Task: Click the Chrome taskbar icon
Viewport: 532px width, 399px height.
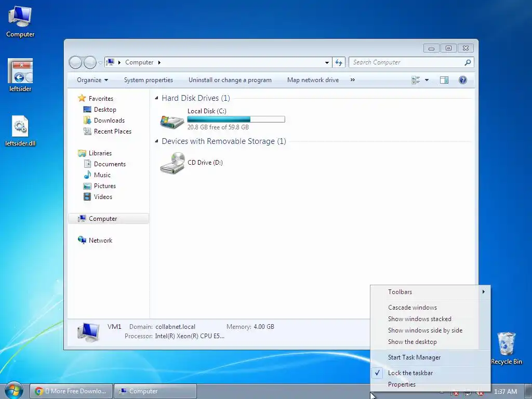Action: (39, 391)
